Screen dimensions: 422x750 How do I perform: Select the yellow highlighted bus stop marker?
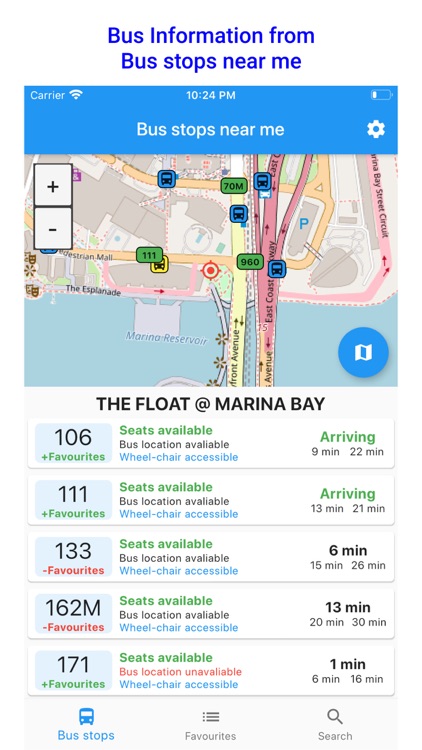(159, 265)
